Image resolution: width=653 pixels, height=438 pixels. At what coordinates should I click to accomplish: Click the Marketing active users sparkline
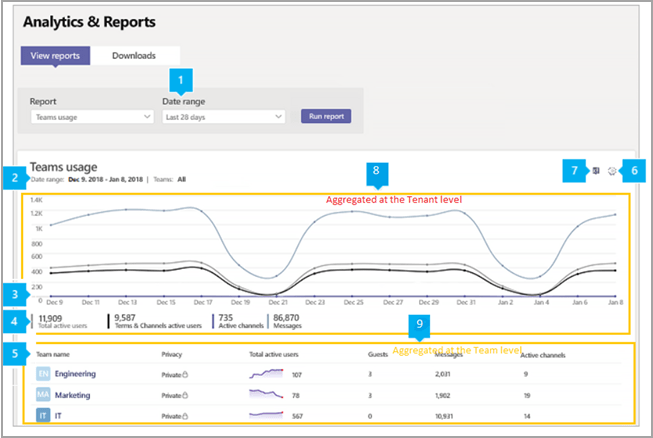266,394
